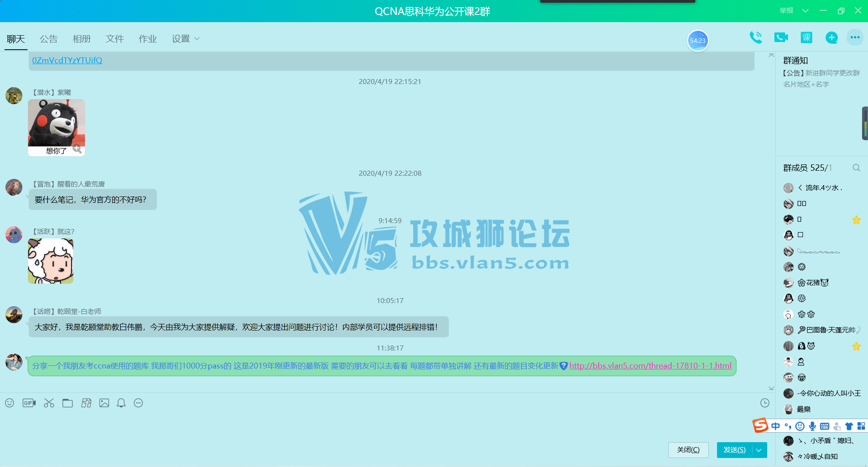The height and width of the screenshot is (467, 868).
Task: Open the three-dots more menu
Action: 854,37
